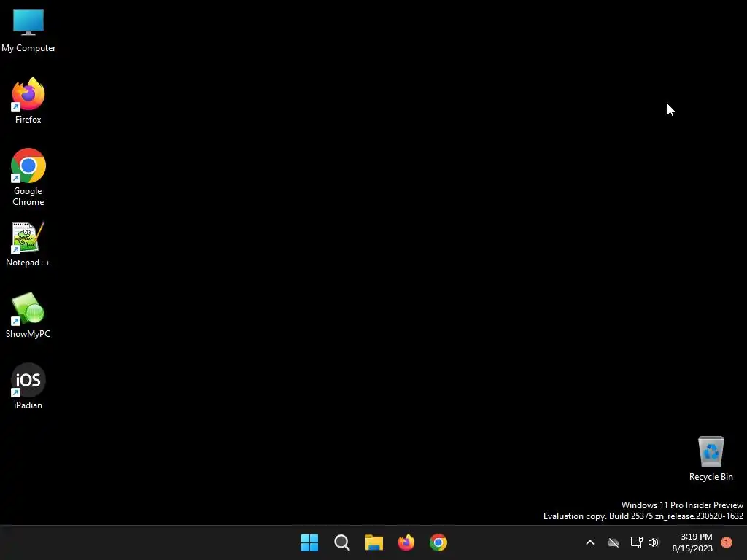Image resolution: width=747 pixels, height=560 pixels.
Task: Launch Chrome from the taskbar
Action: click(438, 542)
